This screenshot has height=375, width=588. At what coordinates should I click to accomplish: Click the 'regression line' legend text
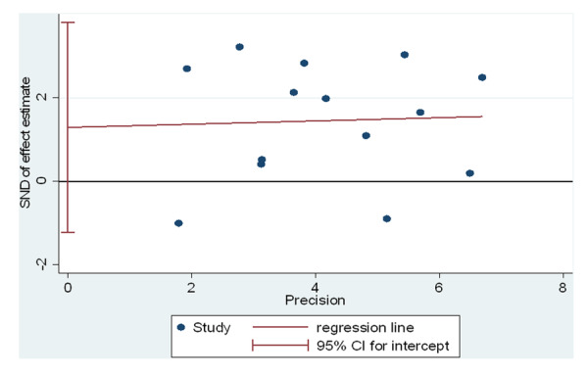(365, 328)
